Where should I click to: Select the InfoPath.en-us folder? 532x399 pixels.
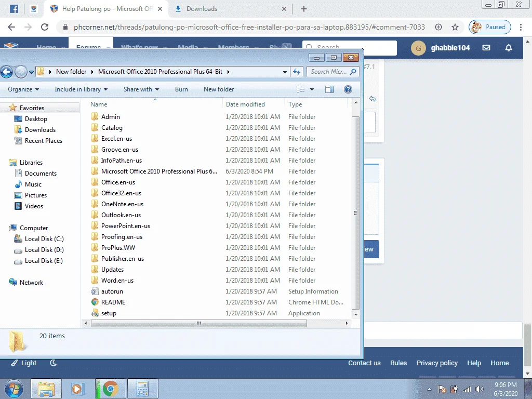[x=121, y=160]
